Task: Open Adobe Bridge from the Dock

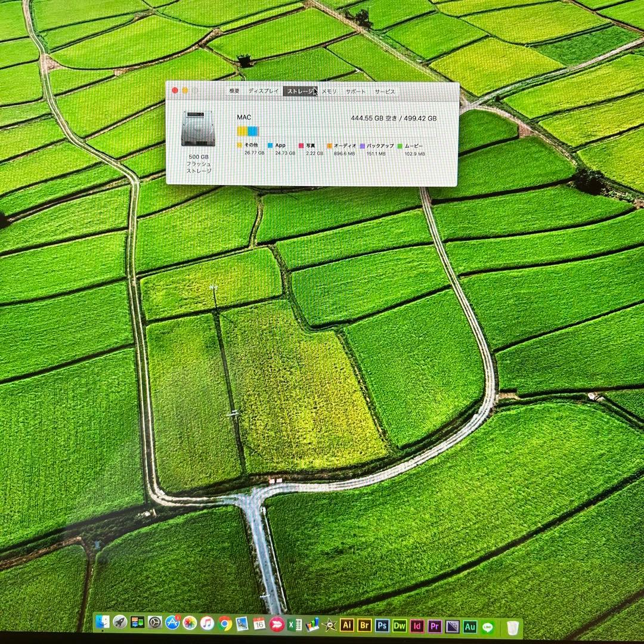Action: [364, 626]
